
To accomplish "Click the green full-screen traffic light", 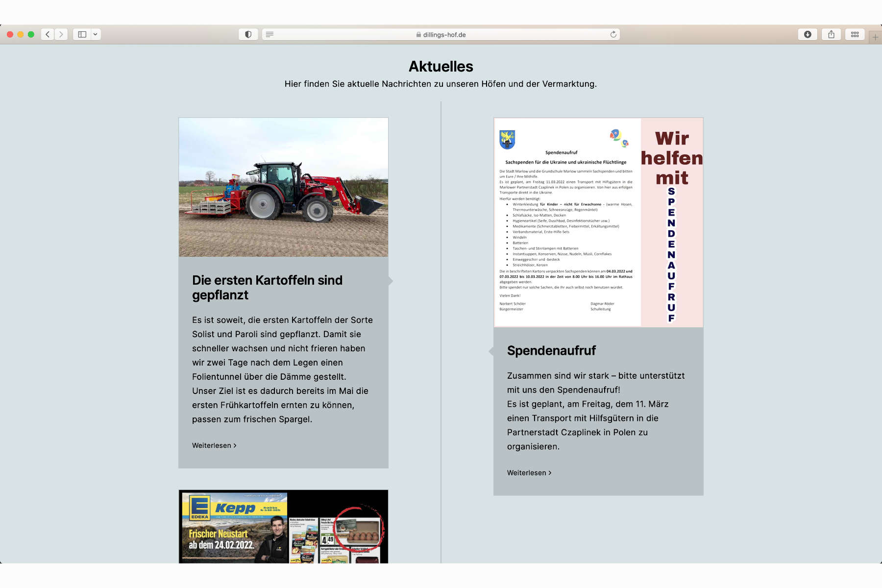I will click(x=31, y=34).
